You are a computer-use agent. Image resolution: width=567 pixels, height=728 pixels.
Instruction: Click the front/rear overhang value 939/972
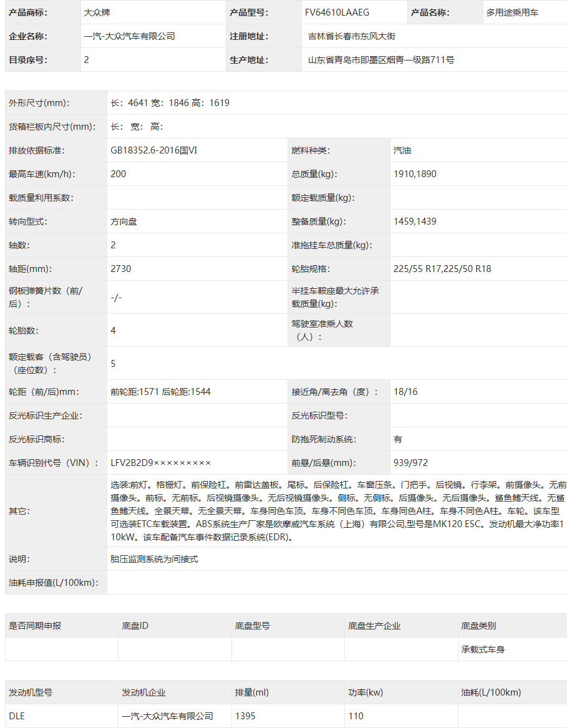410,463
